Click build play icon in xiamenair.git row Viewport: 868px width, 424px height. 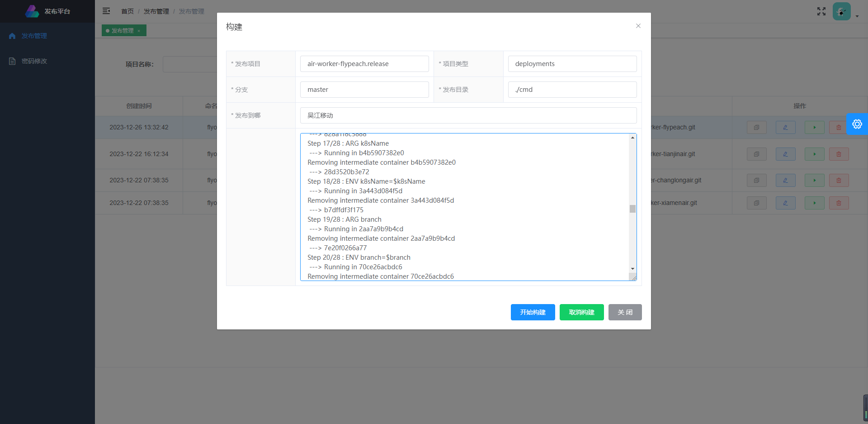click(x=814, y=203)
